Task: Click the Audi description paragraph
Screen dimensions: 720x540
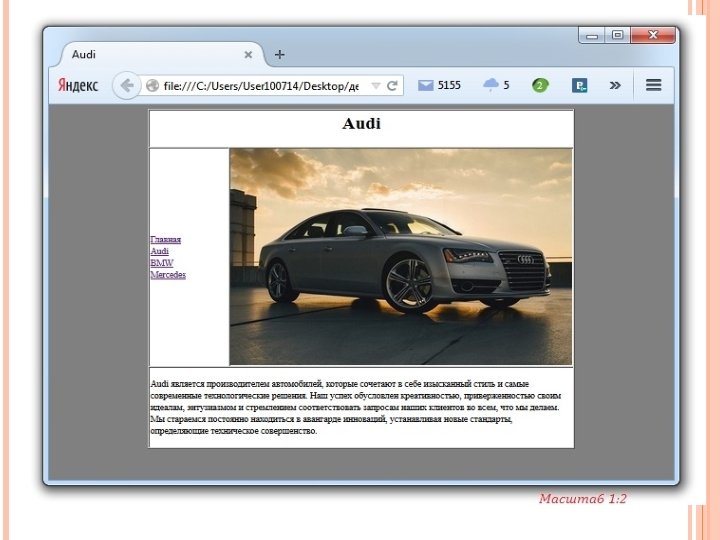Action: click(x=356, y=407)
